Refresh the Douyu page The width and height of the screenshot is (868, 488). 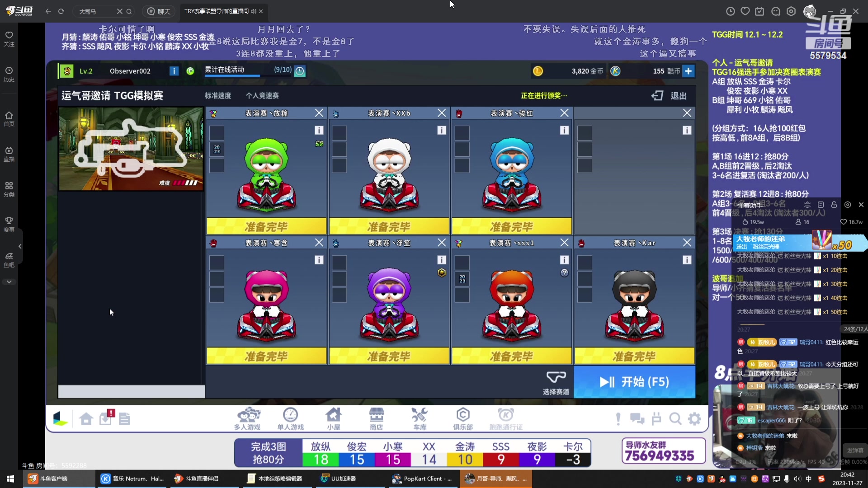tap(61, 11)
